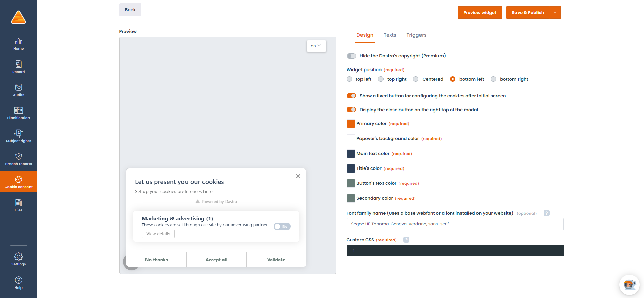
Task: Disable the close button display toggle
Action: (x=351, y=110)
